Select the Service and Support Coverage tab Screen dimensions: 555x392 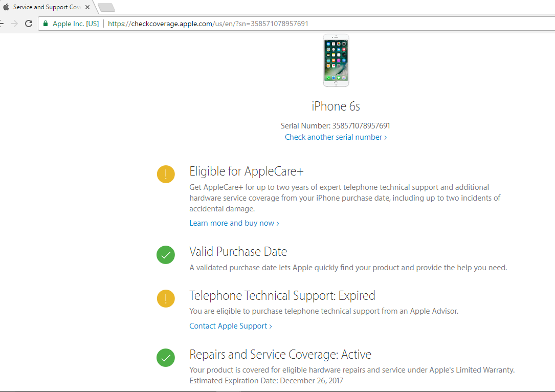47,7
